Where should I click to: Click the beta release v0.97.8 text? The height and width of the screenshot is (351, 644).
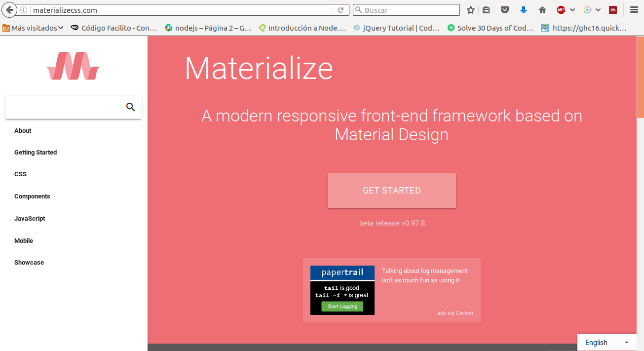(392, 223)
